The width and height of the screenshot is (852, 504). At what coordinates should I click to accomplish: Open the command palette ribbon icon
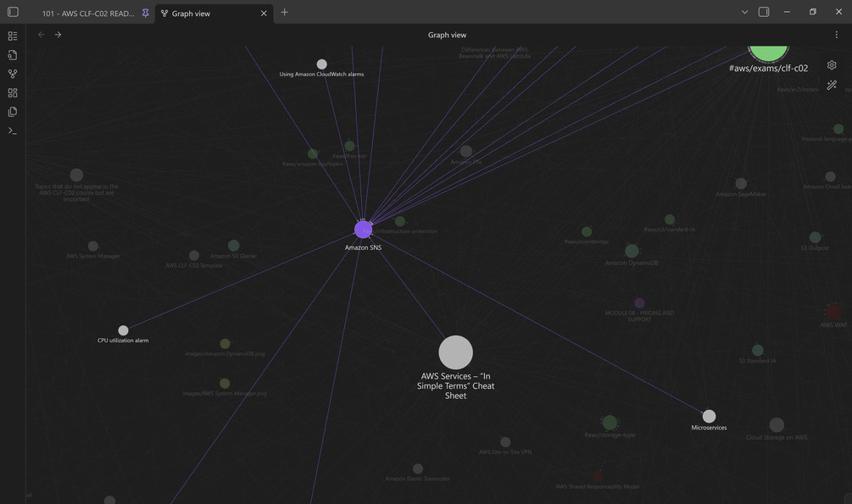[13, 131]
